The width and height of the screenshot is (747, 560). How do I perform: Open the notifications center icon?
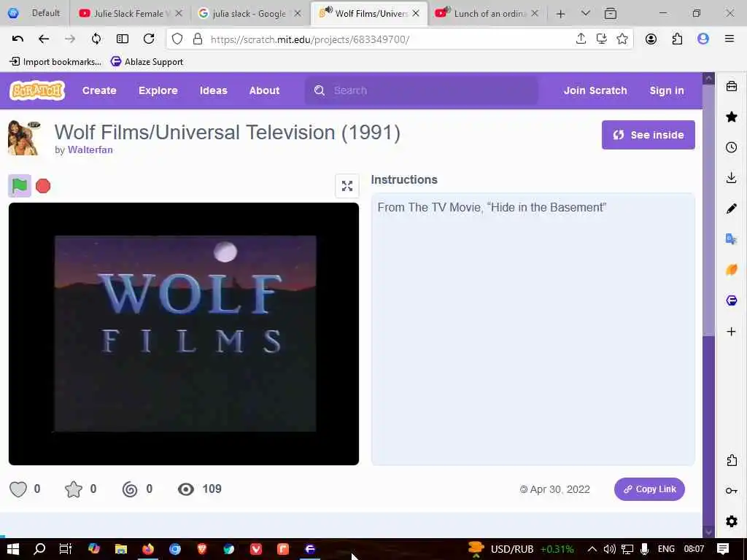tap(722, 549)
